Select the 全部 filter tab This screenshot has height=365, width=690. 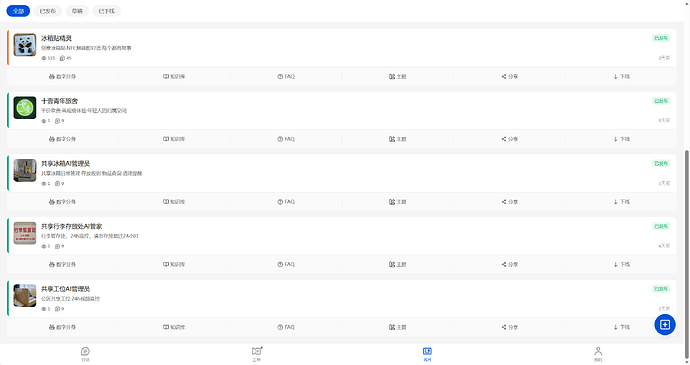coord(18,11)
